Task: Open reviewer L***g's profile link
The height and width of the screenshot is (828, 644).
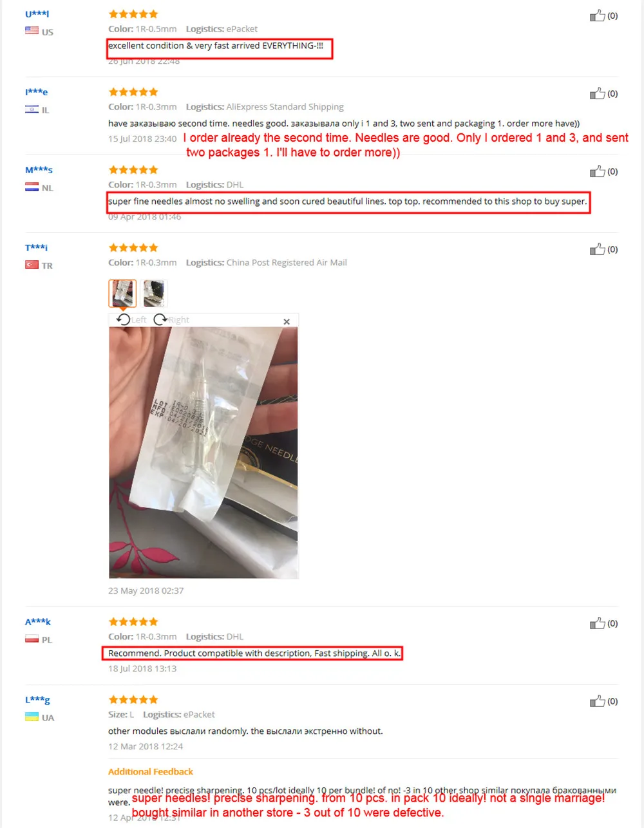Action: click(x=37, y=700)
